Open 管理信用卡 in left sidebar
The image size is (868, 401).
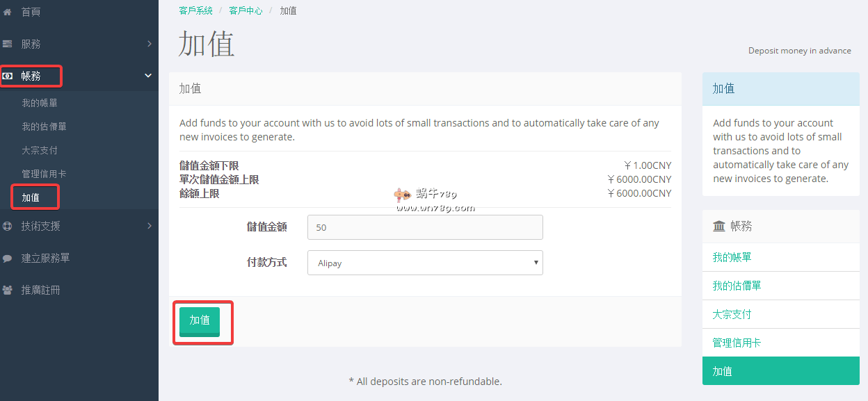44,174
